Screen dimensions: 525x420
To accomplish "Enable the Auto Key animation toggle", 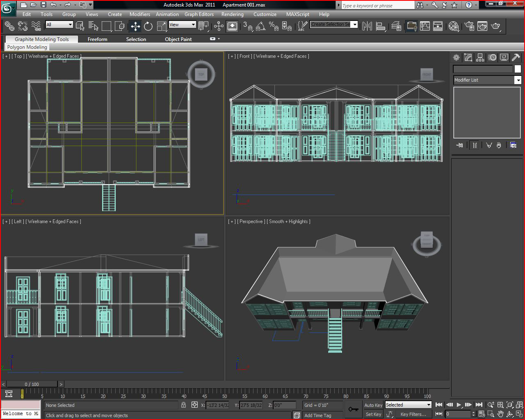I will coord(372,405).
